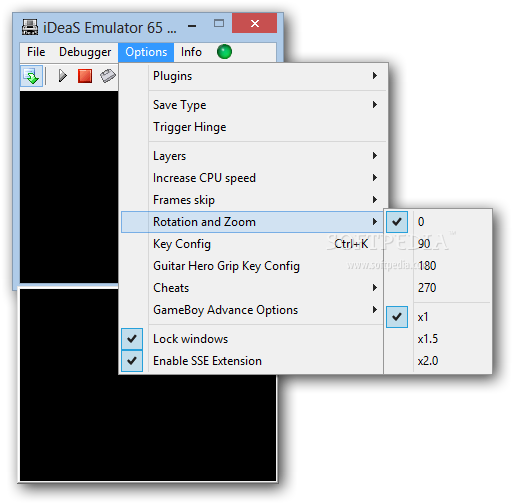Maximize the iDeaS Emulator window
This screenshot has width=513, height=504.
219,23
